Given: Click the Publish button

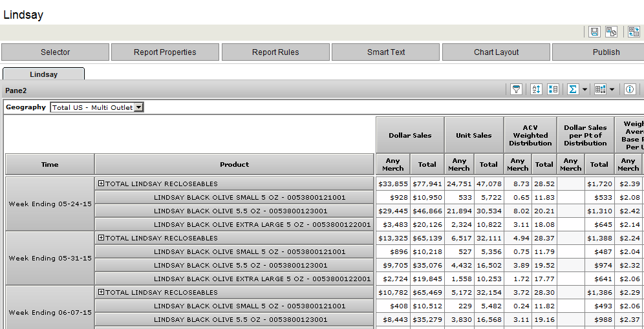Looking at the screenshot, I should click(x=606, y=52).
